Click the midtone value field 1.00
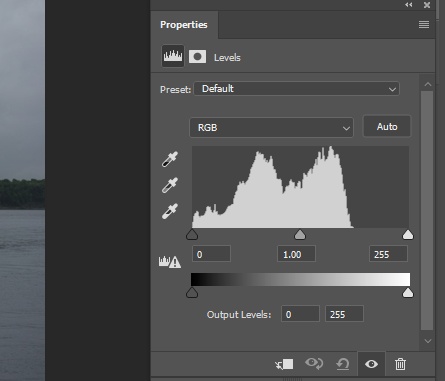This screenshot has width=445, height=381. pyautogui.click(x=296, y=254)
